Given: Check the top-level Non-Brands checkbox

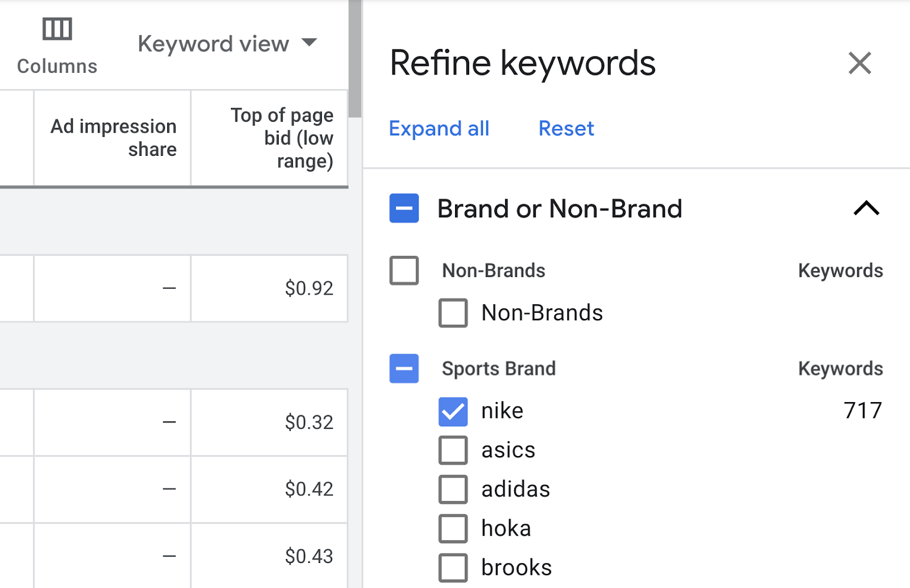Looking at the screenshot, I should [x=404, y=271].
